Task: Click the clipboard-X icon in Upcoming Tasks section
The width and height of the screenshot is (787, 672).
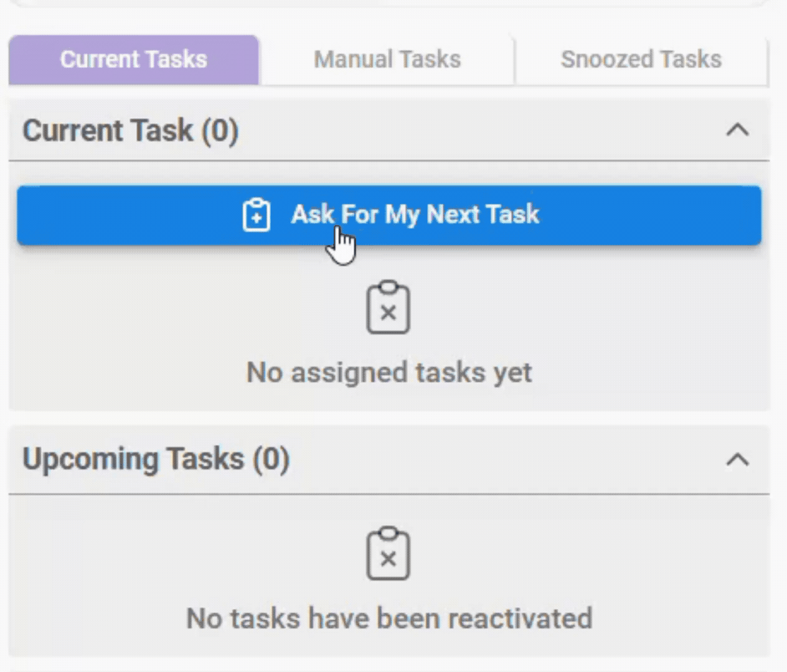Action: click(x=388, y=554)
